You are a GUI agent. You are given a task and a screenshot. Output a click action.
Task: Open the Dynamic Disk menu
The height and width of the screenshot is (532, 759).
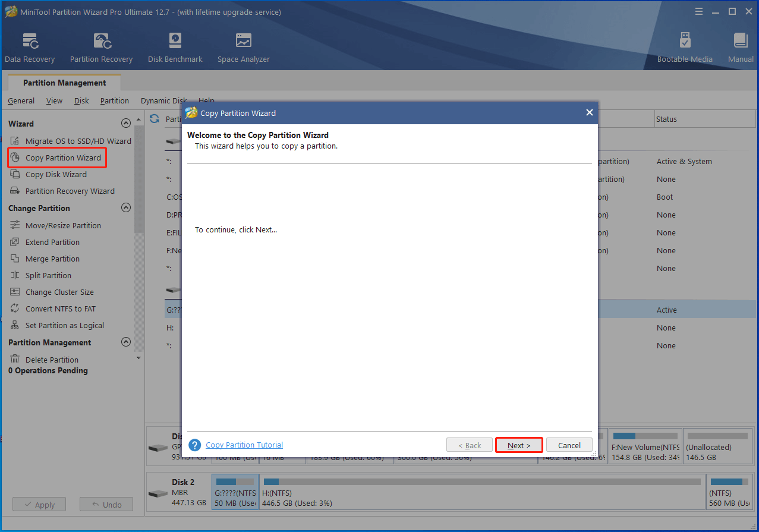pos(163,100)
